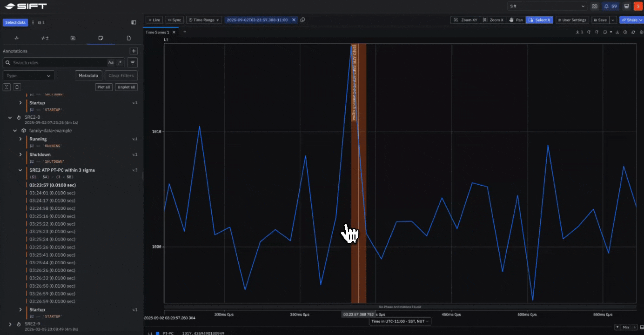Open the Type dropdown
The height and width of the screenshot is (335, 644).
(x=28, y=75)
